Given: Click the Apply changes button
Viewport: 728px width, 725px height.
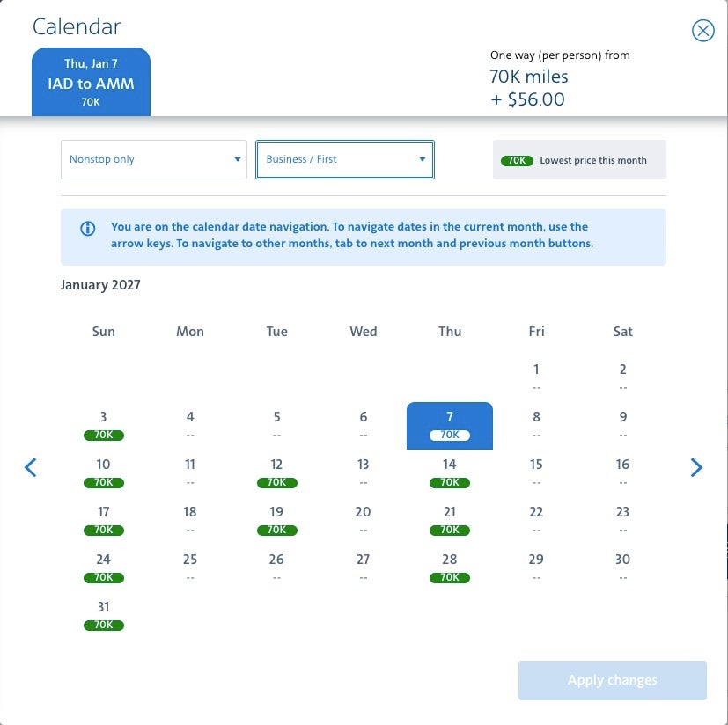Looking at the screenshot, I should coord(612,680).
